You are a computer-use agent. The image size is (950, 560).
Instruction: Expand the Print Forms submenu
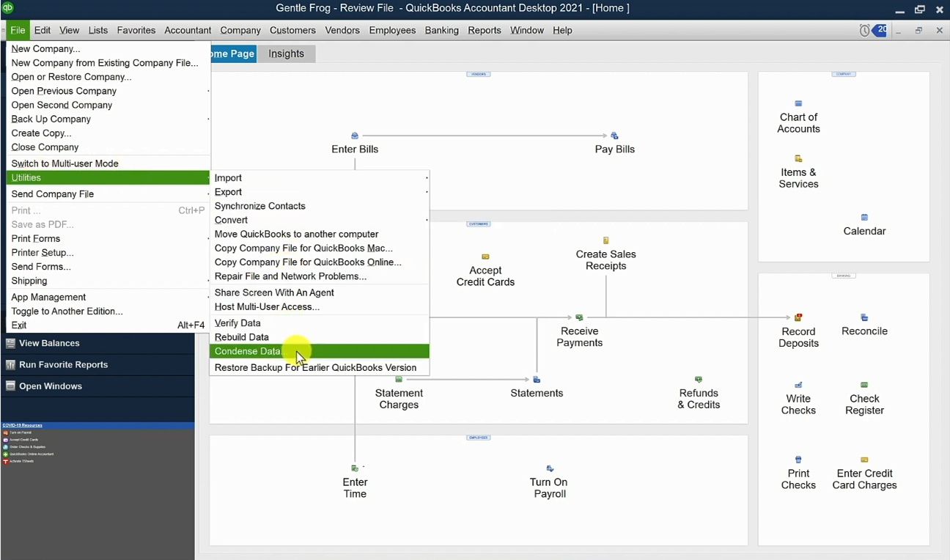[108, 239]
